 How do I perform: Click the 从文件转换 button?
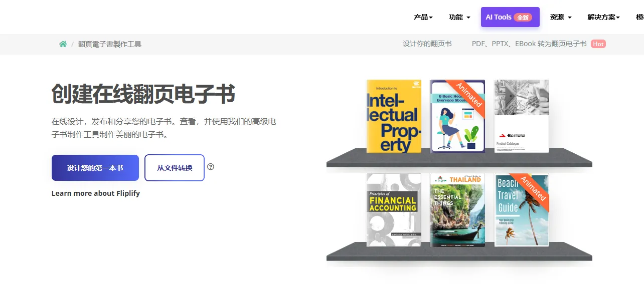[175, 168]
